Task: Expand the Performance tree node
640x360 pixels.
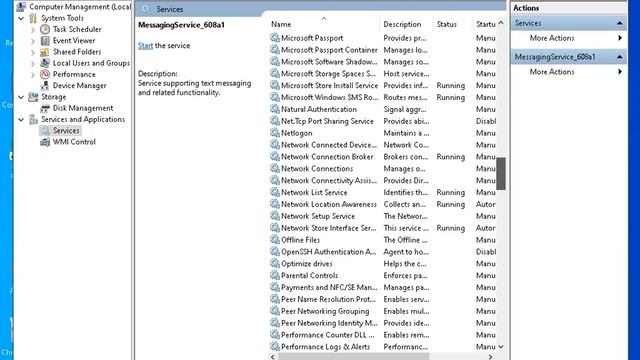Action: click(33, 74)
